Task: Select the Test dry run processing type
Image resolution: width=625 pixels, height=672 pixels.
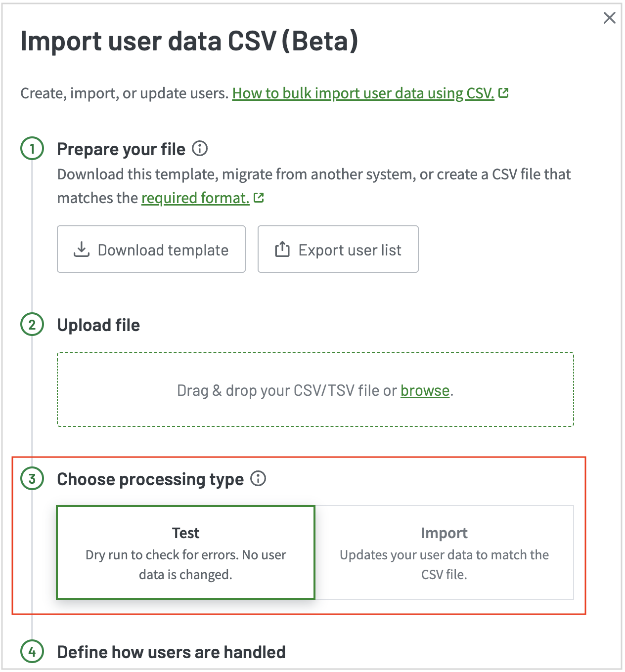Action: click(x=186, y=552)
